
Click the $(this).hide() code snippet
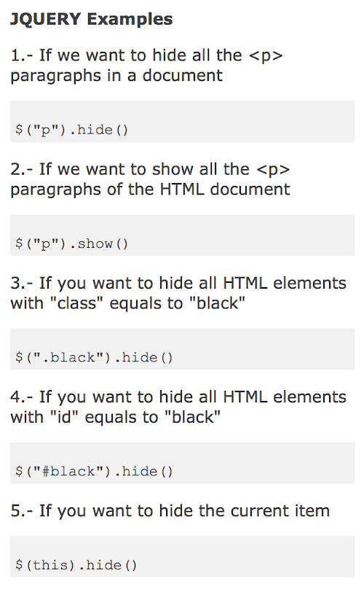click(x=76, y=566)
